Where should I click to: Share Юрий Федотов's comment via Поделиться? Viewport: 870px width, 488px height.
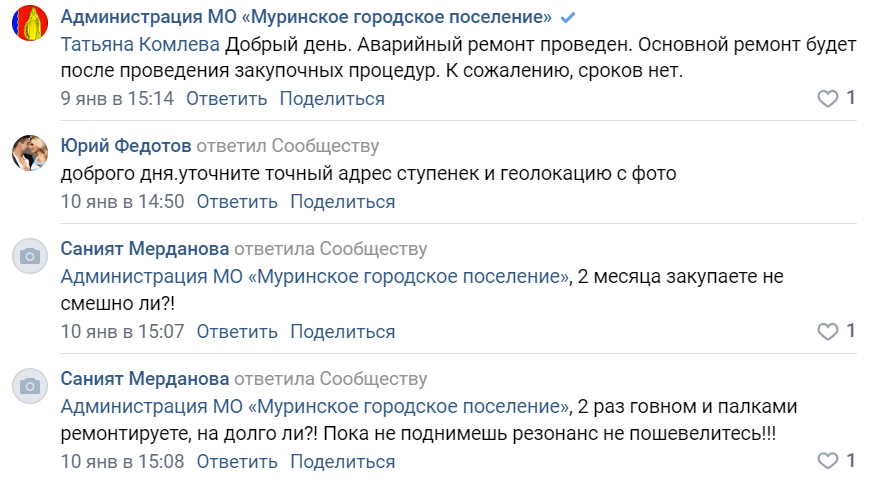[343, 202]
